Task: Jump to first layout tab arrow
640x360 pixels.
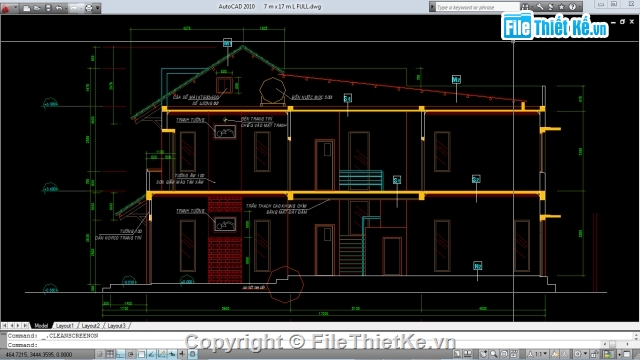Action: tap(4, 325)
